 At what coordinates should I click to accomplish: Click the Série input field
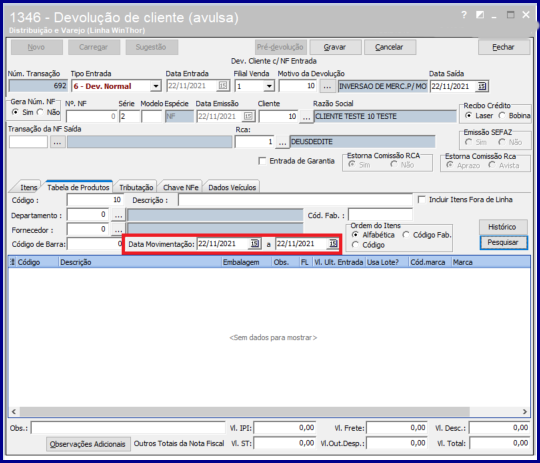129,116
